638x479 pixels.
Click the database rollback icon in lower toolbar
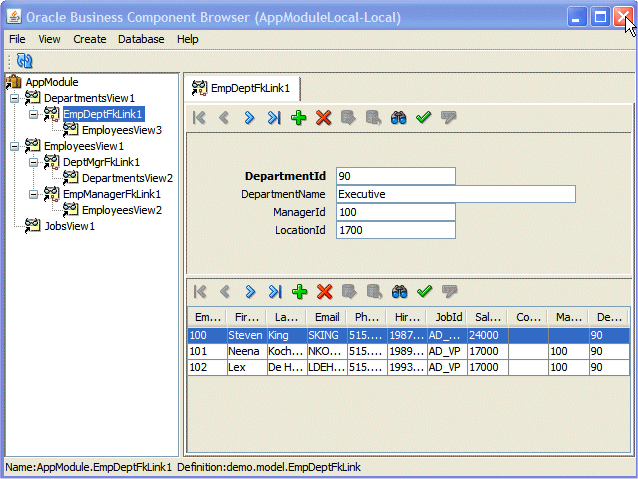click(374, 292)
